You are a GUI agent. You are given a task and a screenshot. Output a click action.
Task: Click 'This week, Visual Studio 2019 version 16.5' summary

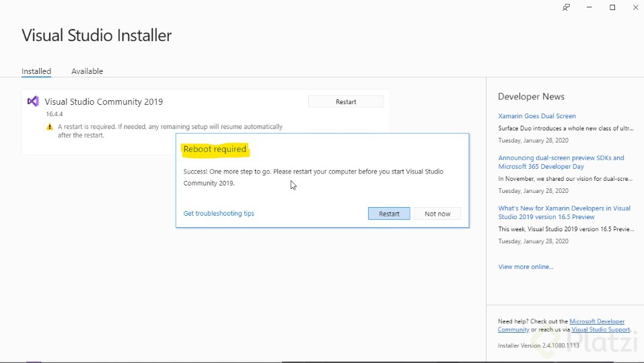click(566, 229)
